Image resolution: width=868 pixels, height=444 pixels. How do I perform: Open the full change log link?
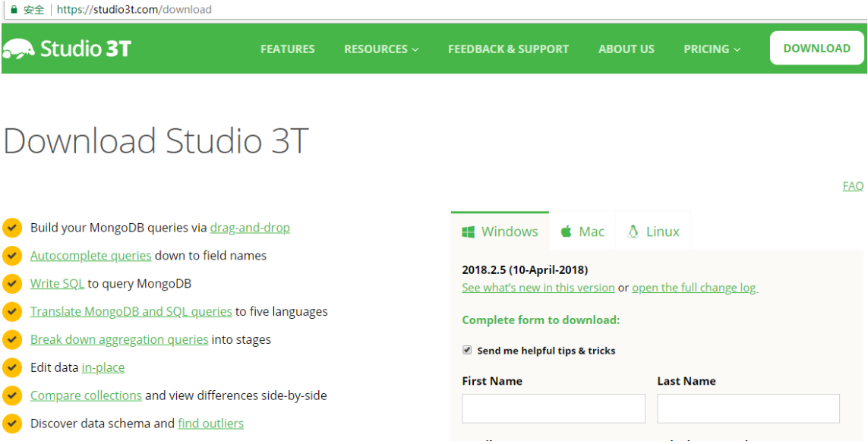click(x=694, y=288)
